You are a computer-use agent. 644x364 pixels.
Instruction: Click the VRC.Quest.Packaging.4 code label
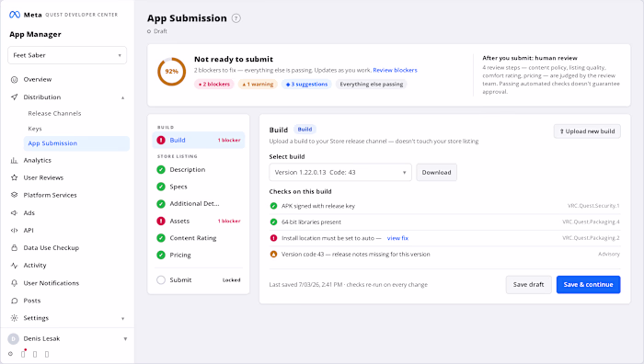(591, 222)
